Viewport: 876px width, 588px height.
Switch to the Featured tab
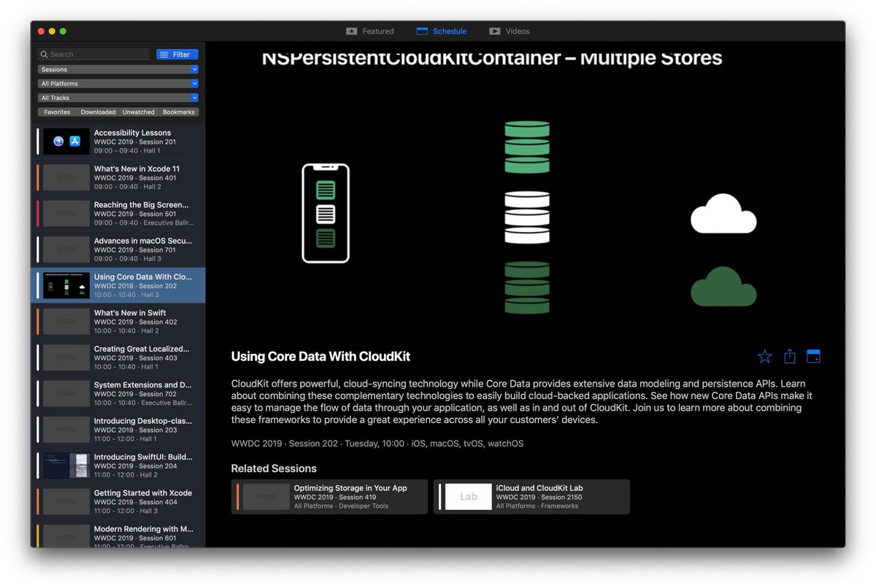tap(370, 31)
